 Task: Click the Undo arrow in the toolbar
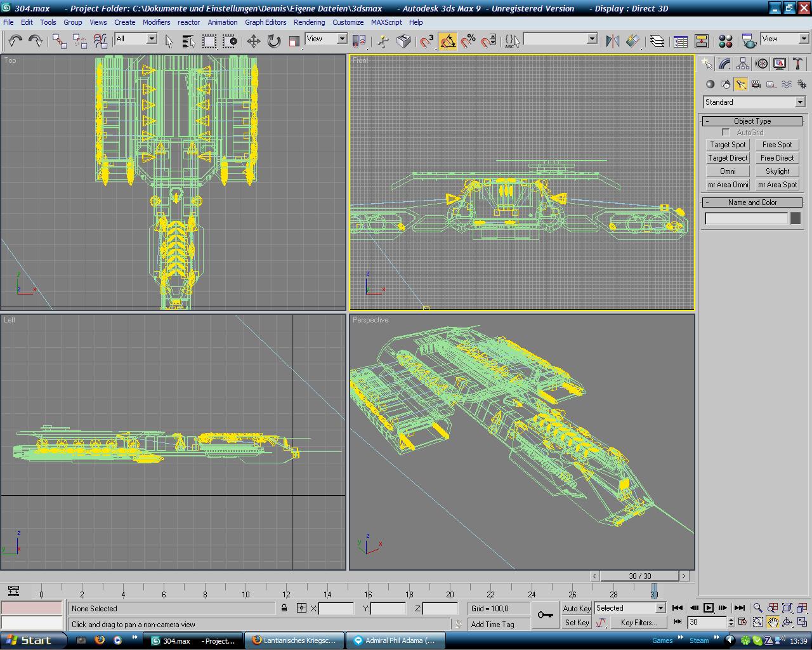[15, 41]
